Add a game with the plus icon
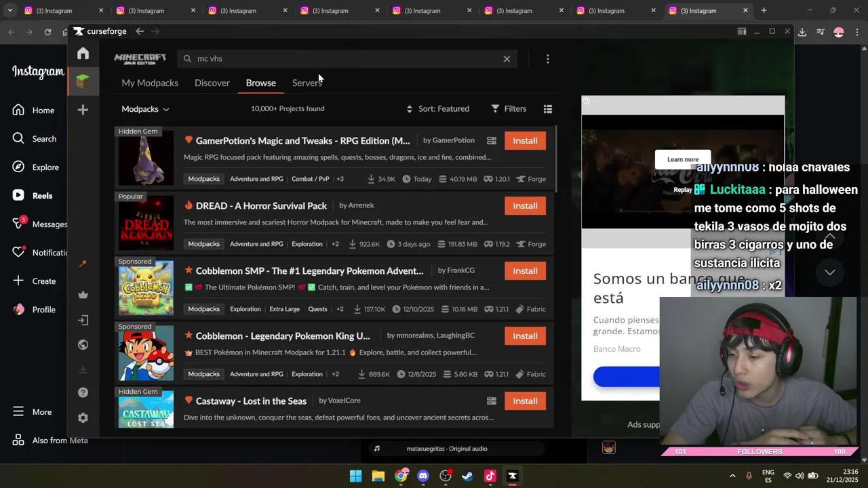Screen dimensions: 868x488 (83, 110)
